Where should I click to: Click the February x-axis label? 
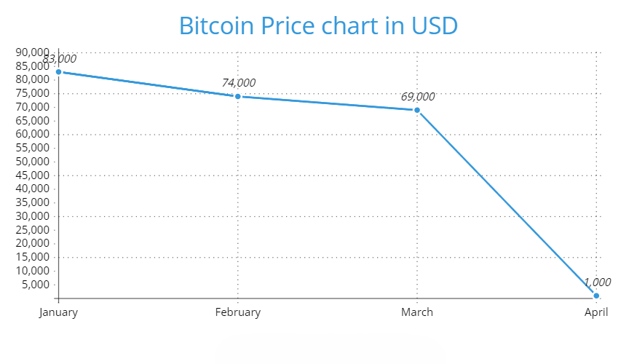[x=237, y=312]
